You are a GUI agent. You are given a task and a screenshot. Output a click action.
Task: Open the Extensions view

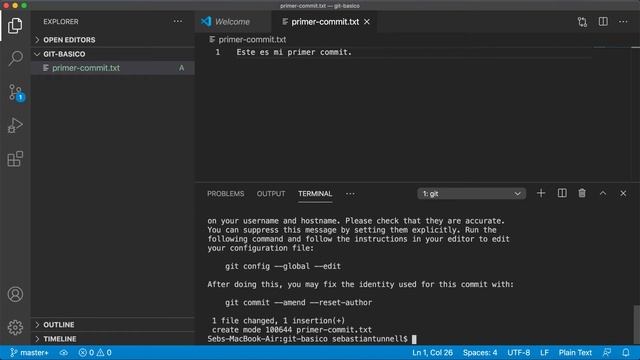15,159
